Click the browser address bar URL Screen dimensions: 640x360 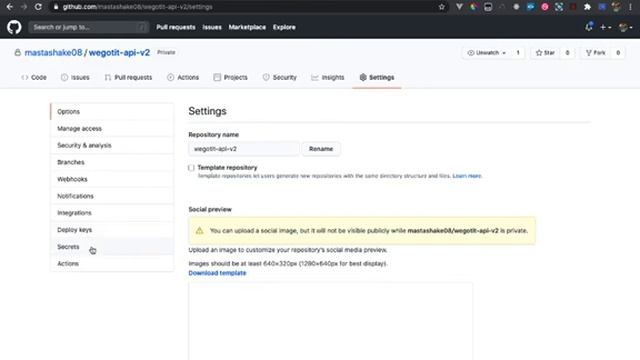coord(137,7)
